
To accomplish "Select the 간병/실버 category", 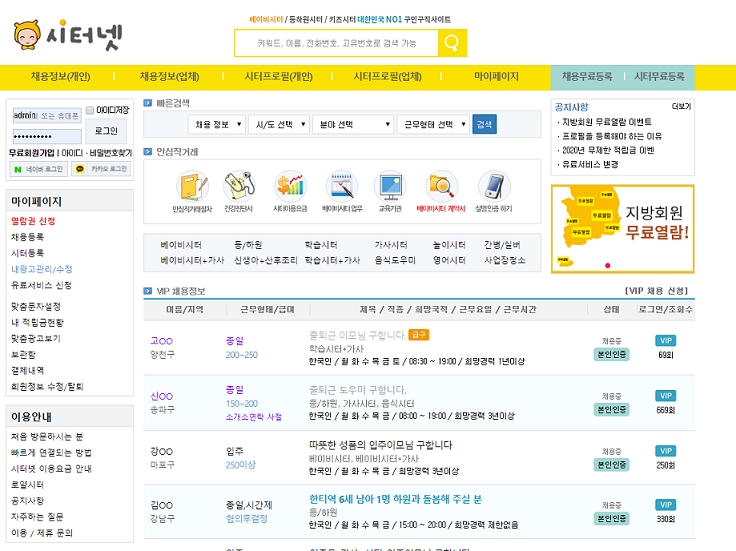I will point(502,245).
